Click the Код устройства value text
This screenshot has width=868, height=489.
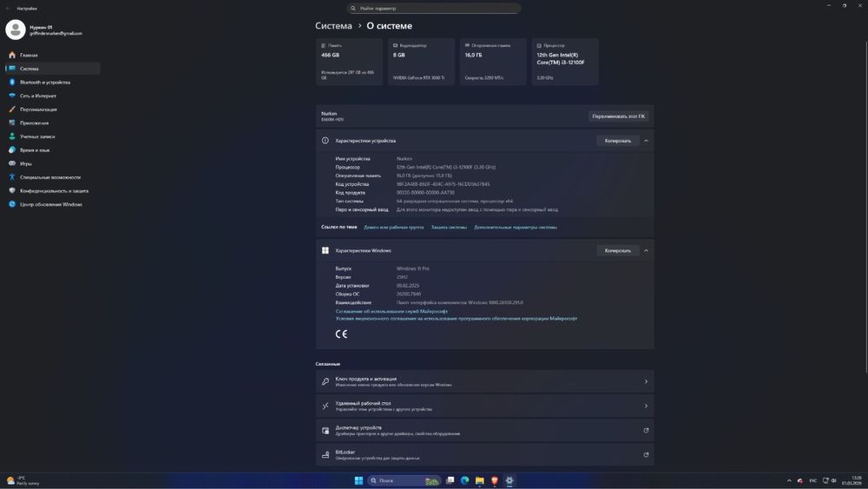coord(443,184)
